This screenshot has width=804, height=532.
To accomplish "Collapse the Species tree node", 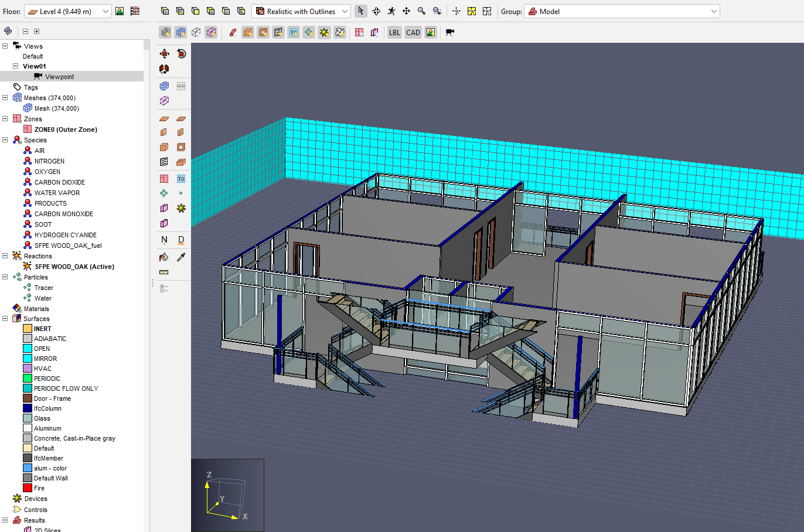I will [x=5, y=140].
